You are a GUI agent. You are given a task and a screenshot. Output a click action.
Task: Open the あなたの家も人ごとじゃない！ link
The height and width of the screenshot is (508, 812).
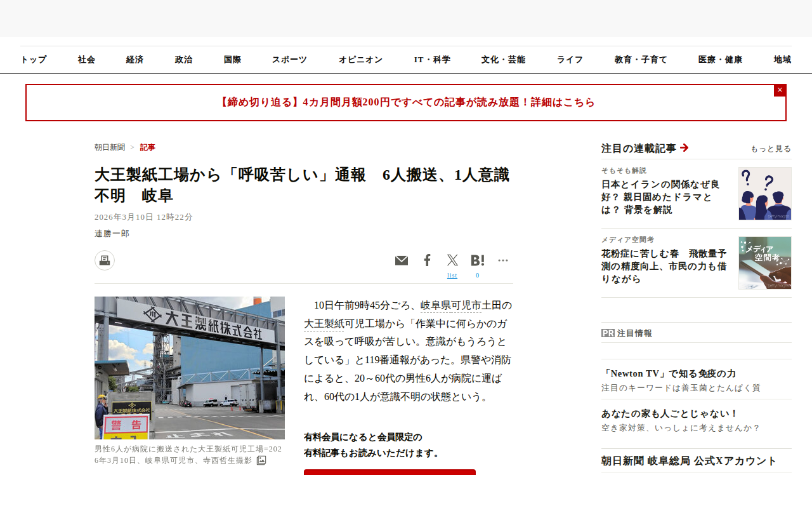pos(670,413)
